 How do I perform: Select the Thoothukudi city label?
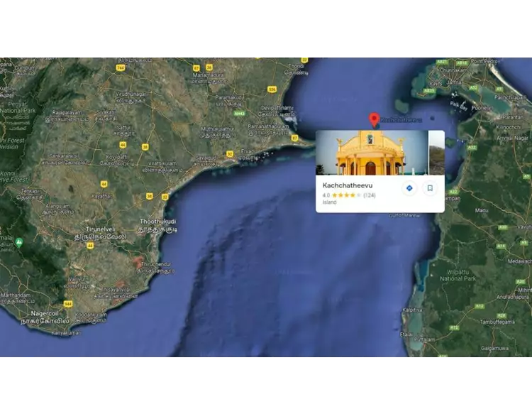pyautogui.click(x=157, y=222)
